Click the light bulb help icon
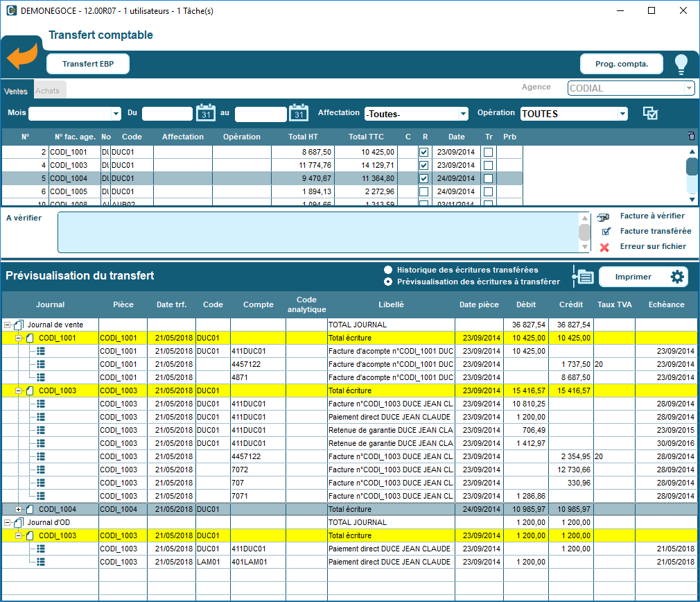Screen dimensions: 700x602 click(x=681, y=64)
